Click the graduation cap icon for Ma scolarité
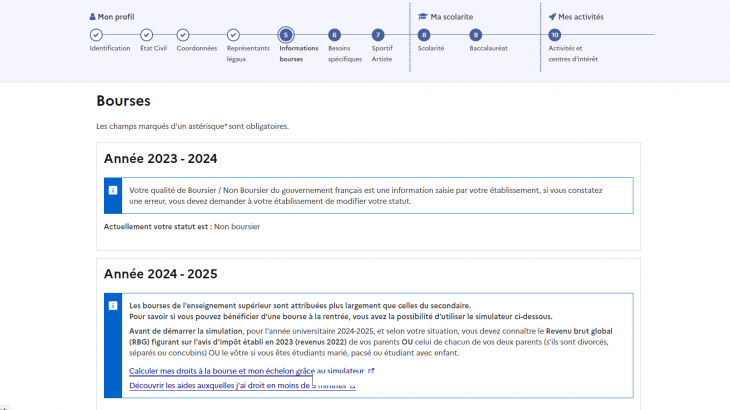The width and height of the screenshot is (730, 410). tap(423, 17)
